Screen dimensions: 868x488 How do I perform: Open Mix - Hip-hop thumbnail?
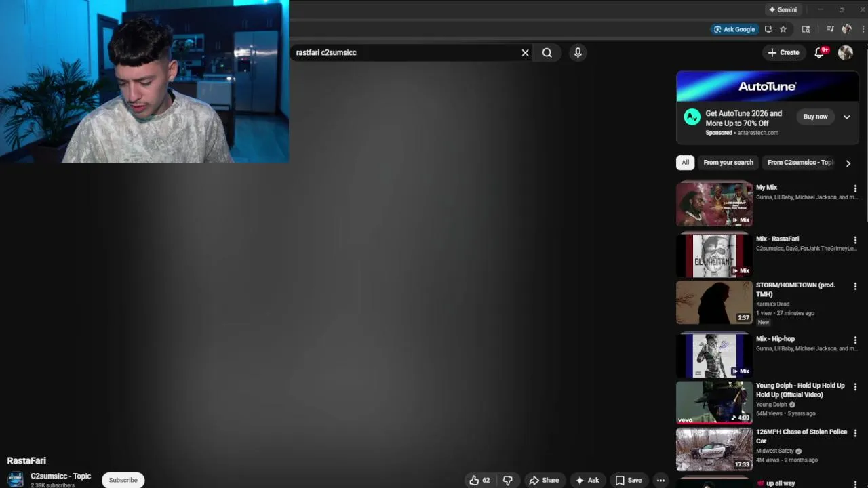tap(714, 355)
